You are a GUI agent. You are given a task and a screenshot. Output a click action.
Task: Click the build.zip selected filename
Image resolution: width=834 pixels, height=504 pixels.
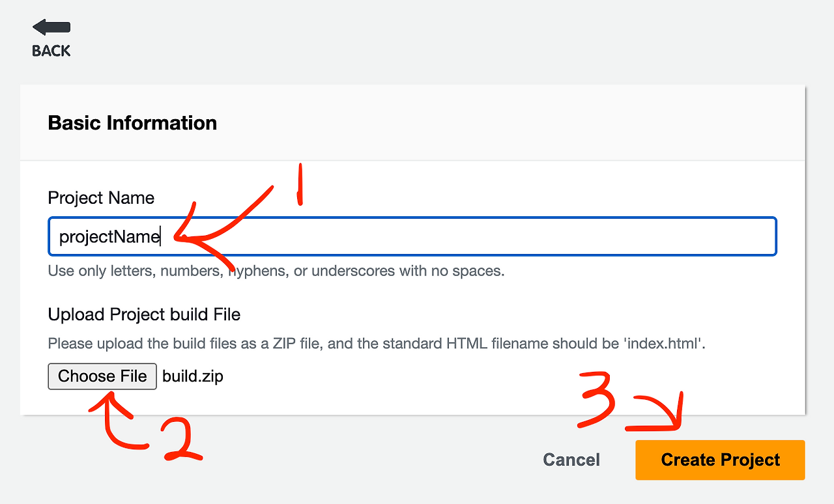pyautogui.click(x=193, y=376)
